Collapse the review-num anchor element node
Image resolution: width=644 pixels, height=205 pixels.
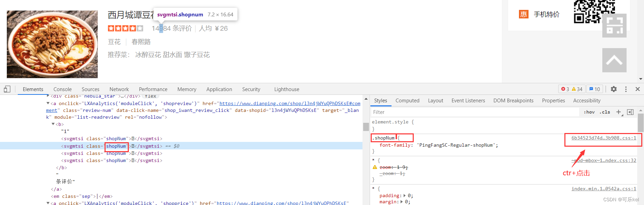click(x=48, y=103)
